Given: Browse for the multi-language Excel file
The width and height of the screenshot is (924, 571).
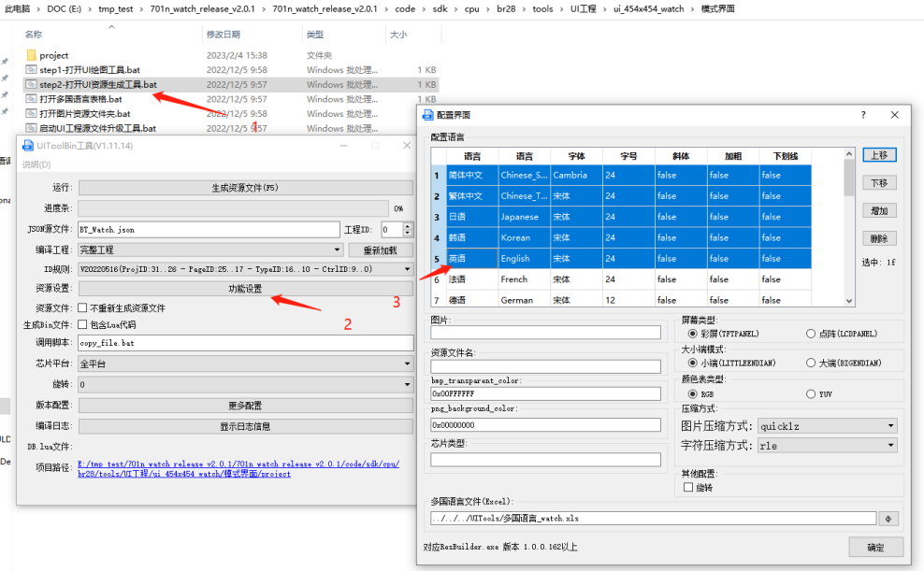Looking at the screenshot, I should (888, 519).
